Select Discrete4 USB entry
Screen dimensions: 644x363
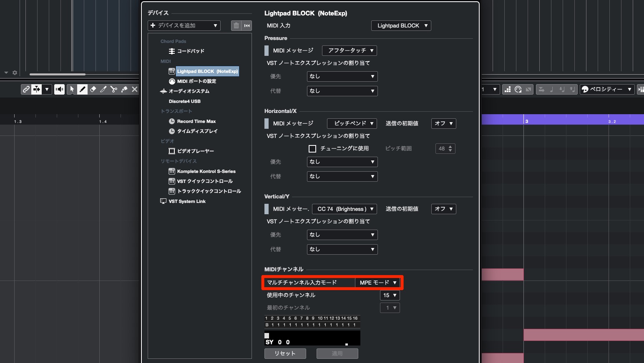coord(185,101)
